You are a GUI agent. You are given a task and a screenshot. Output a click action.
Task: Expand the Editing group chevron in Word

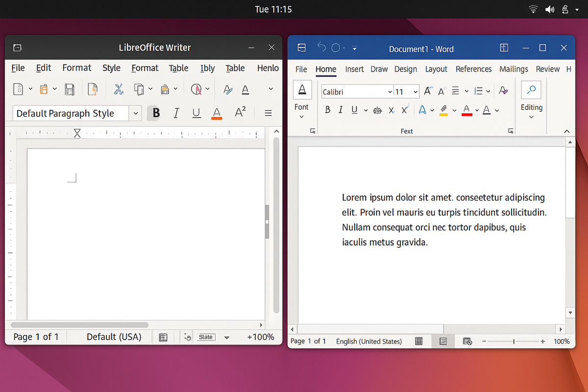pyautogui.click(x=532, y=117)
